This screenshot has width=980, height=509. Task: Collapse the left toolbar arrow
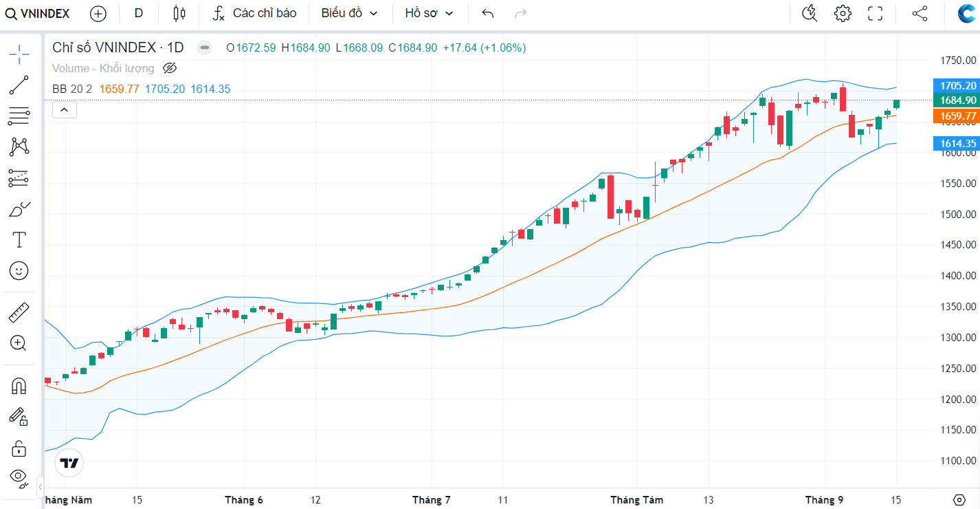point(40,486)
